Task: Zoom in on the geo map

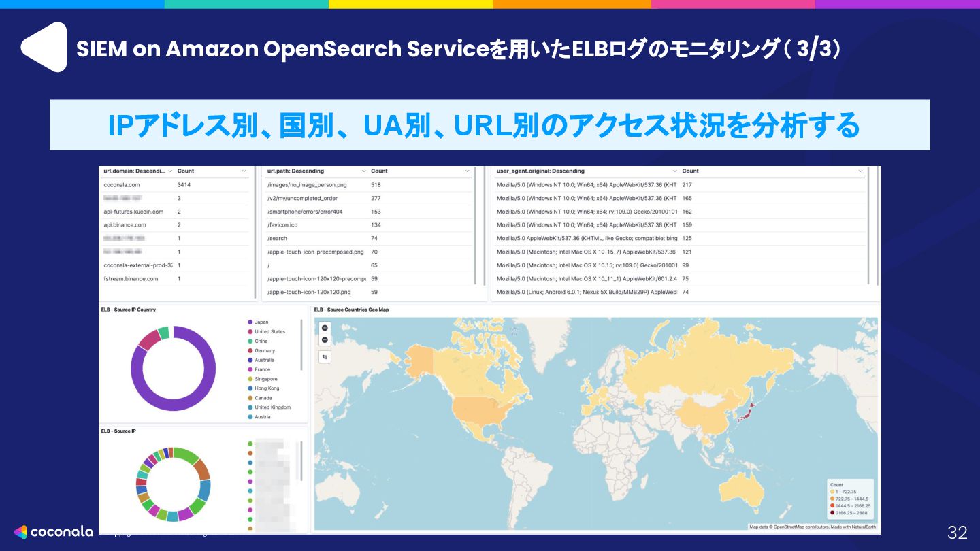Action: 325,328
